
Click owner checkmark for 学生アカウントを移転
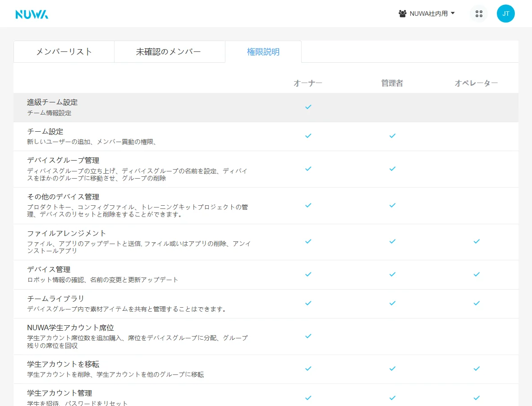coord(308,369)
